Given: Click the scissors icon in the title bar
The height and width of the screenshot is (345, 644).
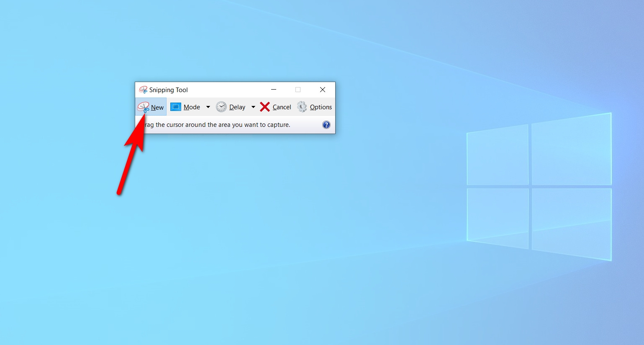Looking at the screenshot, I should (143, 90).
